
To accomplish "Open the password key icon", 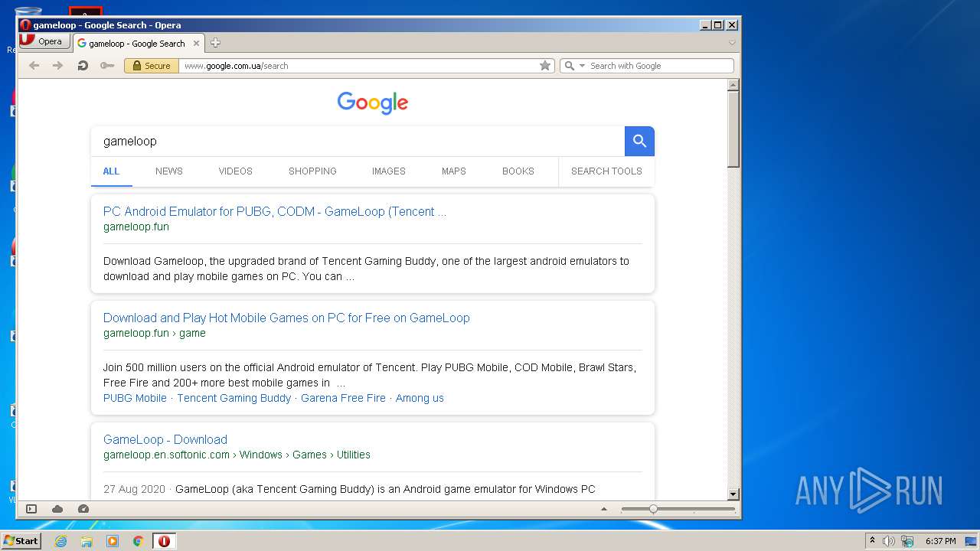I will point(107,66).
